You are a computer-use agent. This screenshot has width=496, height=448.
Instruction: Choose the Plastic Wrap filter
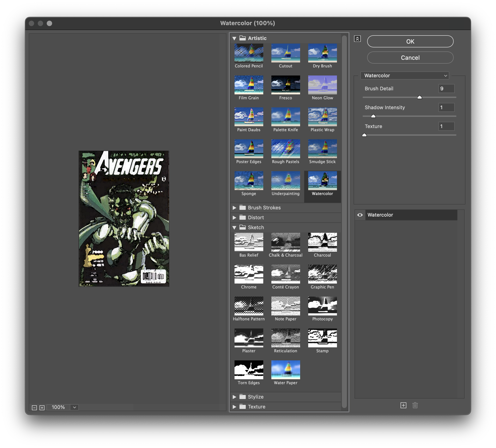[322, 117]
